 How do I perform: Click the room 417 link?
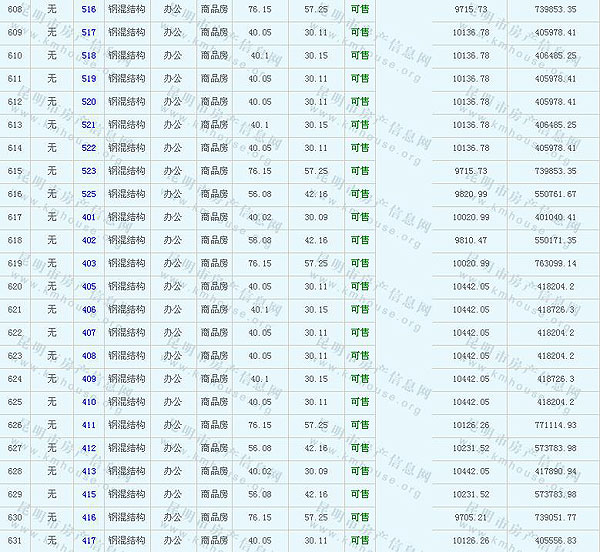pos(89,540)
